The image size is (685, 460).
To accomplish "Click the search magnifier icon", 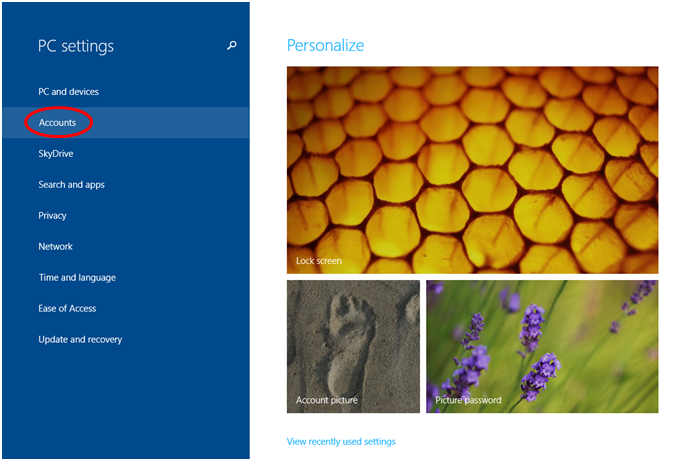I will [x=232, y=45].
